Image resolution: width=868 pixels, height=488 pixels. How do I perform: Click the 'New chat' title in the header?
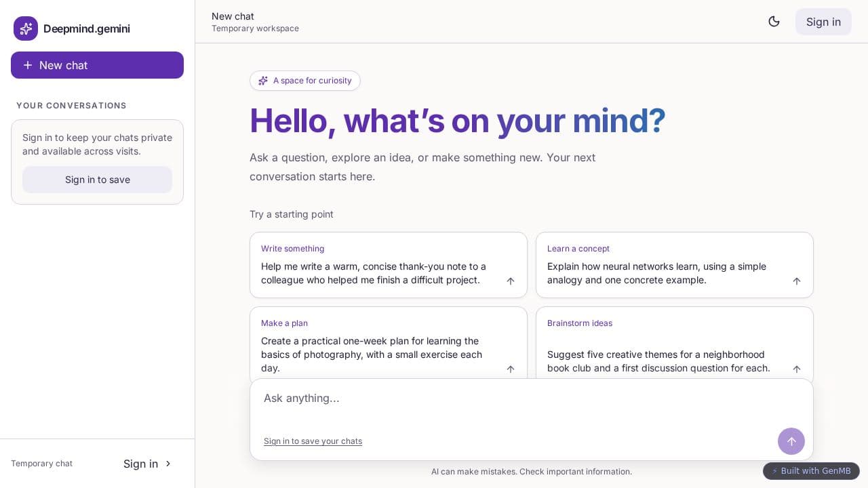(233, 16)
